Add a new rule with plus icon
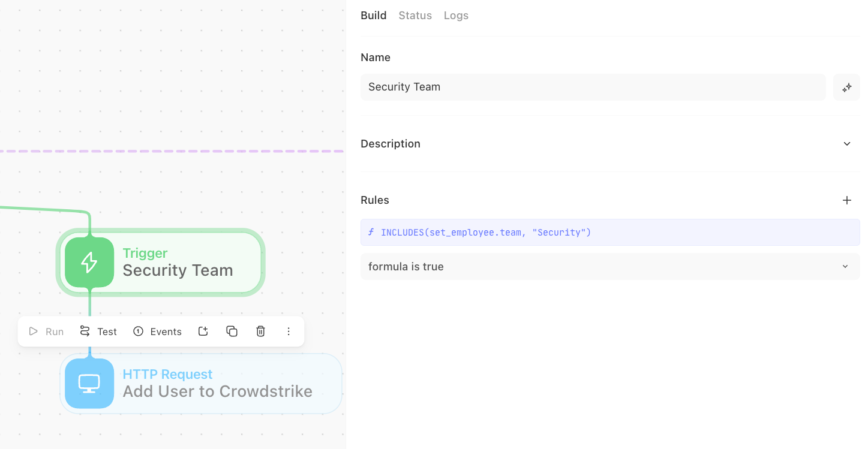868x449 pixels. (x=847, y=200)
